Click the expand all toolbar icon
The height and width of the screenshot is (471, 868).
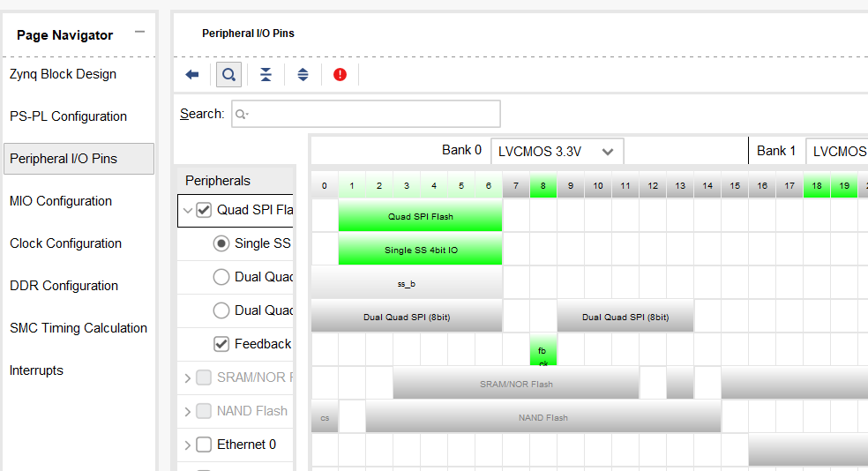click(303, 75)
